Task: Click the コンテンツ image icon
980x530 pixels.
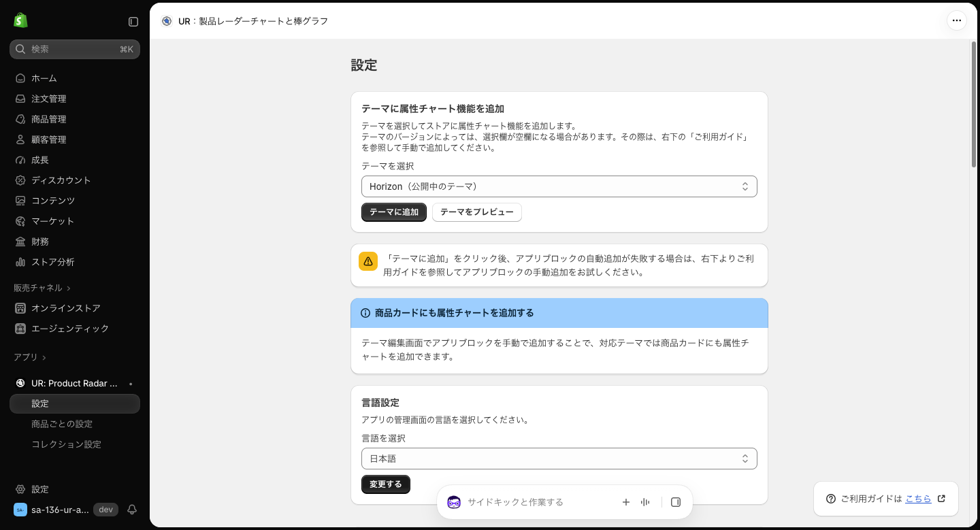Action: tap(20, 201)
